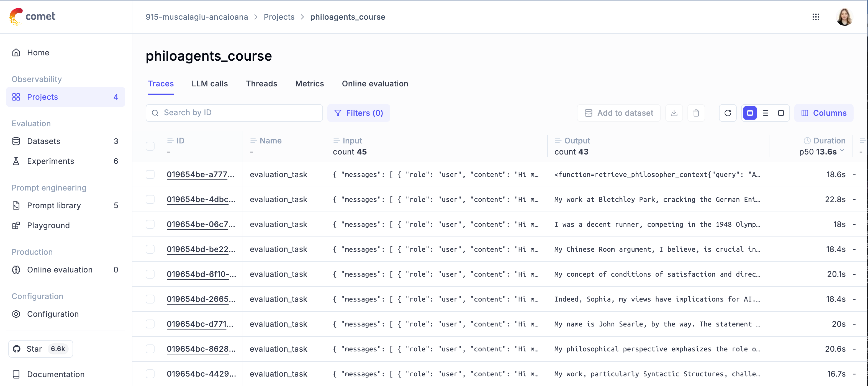Check the row 019654bd-2665 checkbox
The width and height of the screenshot is (868, 386).
tap(150, 299)
